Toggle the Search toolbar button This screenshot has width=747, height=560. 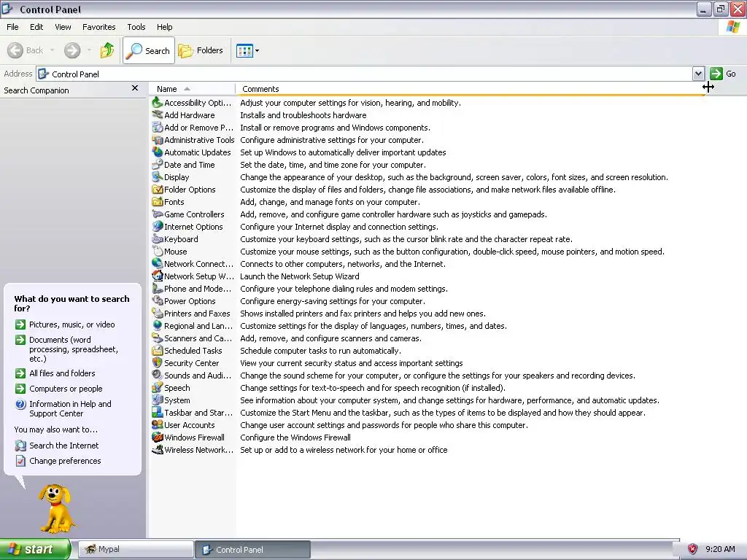tap(149, 50)
